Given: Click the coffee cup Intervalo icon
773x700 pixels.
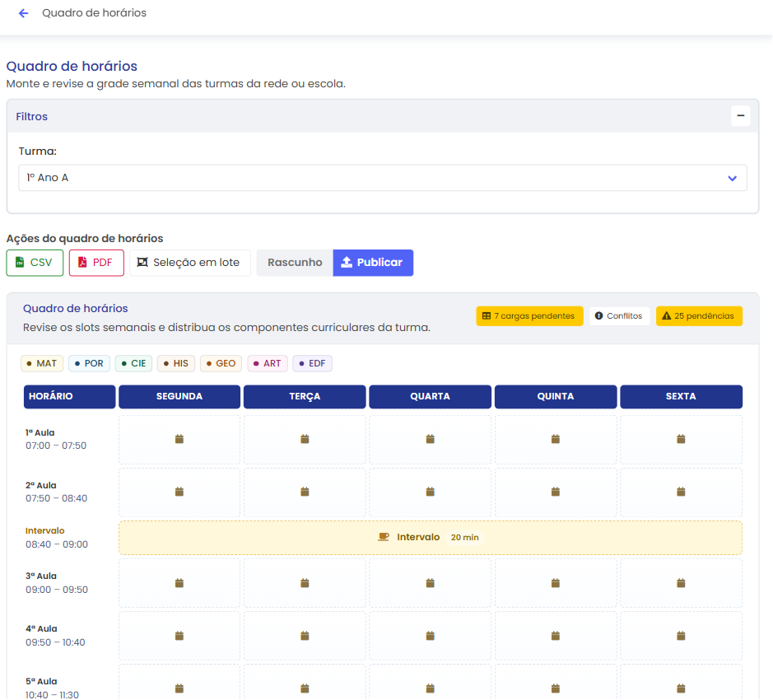Looking at the screenshot, I should pos(384,538).
